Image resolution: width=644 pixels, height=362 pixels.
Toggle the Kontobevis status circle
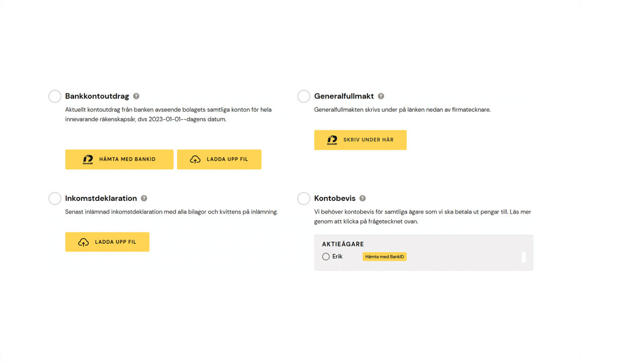(x=304, y=198)
